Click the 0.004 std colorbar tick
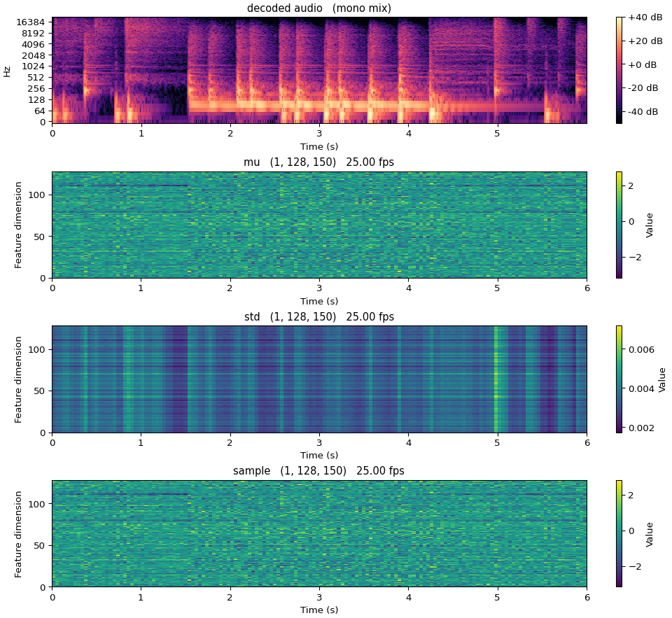 tap(641, 388)
